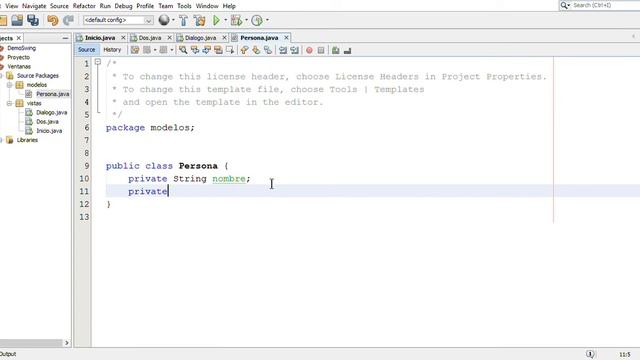Viewport: 640px width, 360px height.
Task: Click the Profile Project icon
Action: [257, 20]
